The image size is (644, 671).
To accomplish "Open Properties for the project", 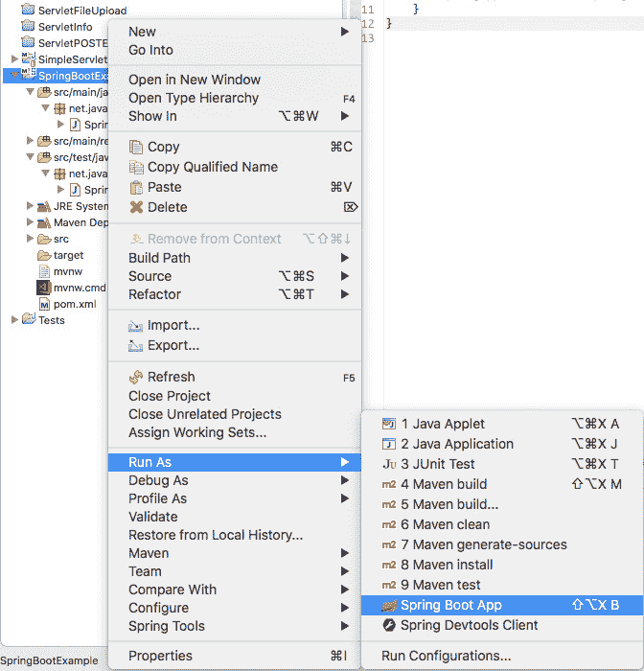I will pos(235,656).
